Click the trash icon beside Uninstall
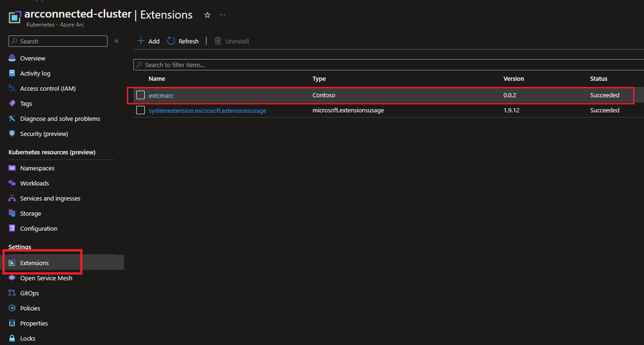 point(218,41)
